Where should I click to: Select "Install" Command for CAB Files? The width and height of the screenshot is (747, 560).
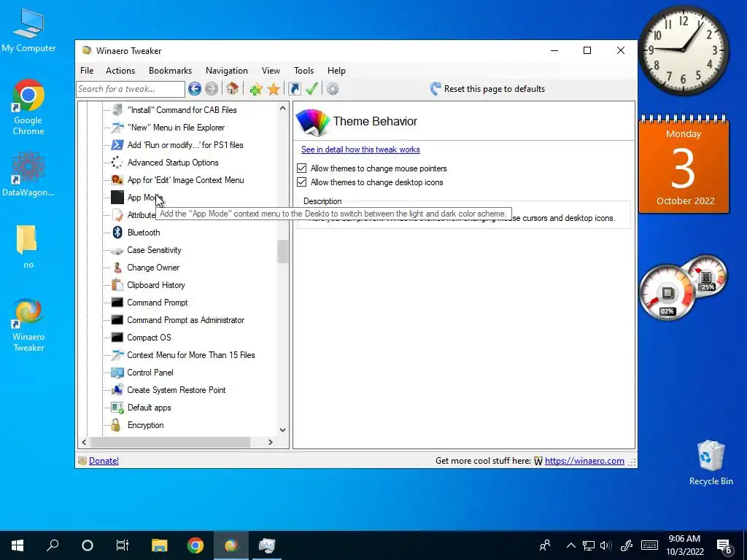pos(182,110)
